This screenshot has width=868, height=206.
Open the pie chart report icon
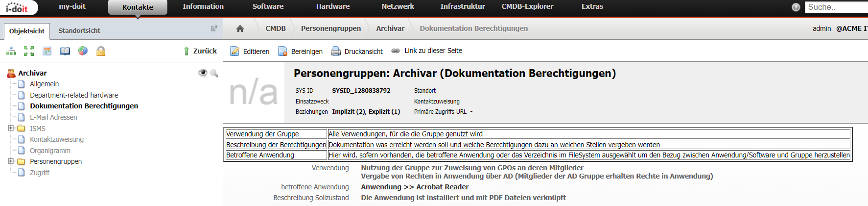(83, 51)
